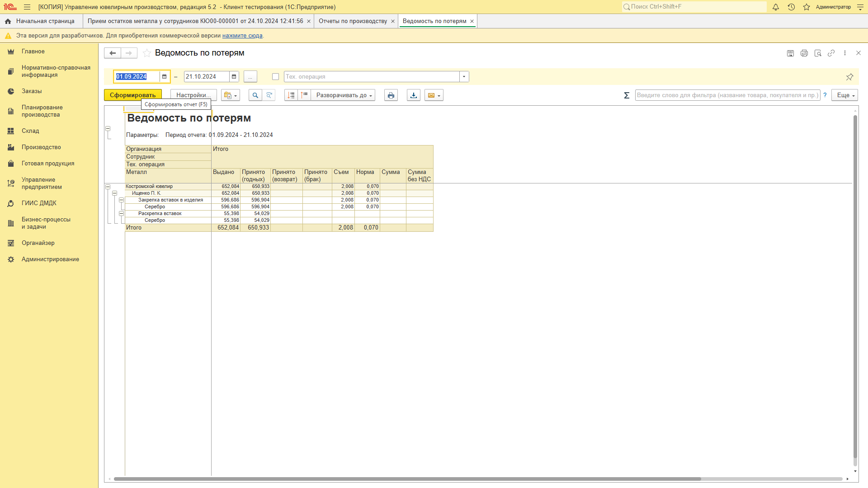Viewport: 868px width, 488px height.
Task: Open ГИИС ДМДК section
Action: [x=39, y=203]
